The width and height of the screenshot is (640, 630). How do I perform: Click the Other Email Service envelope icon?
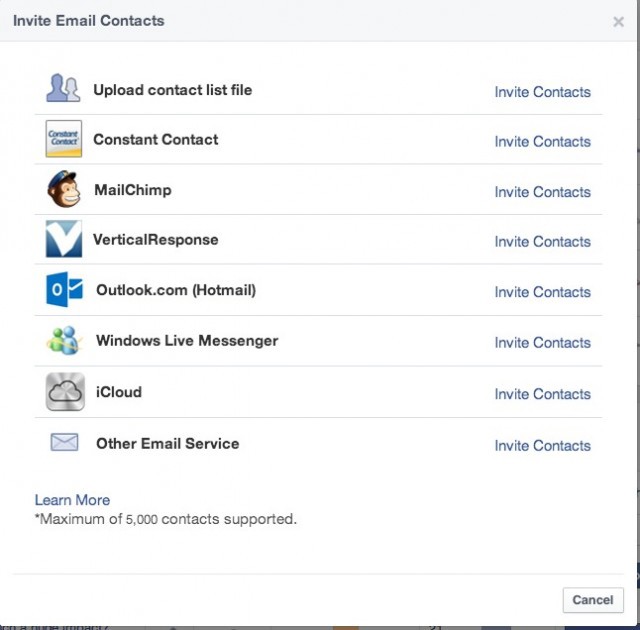tap(64, 442)
